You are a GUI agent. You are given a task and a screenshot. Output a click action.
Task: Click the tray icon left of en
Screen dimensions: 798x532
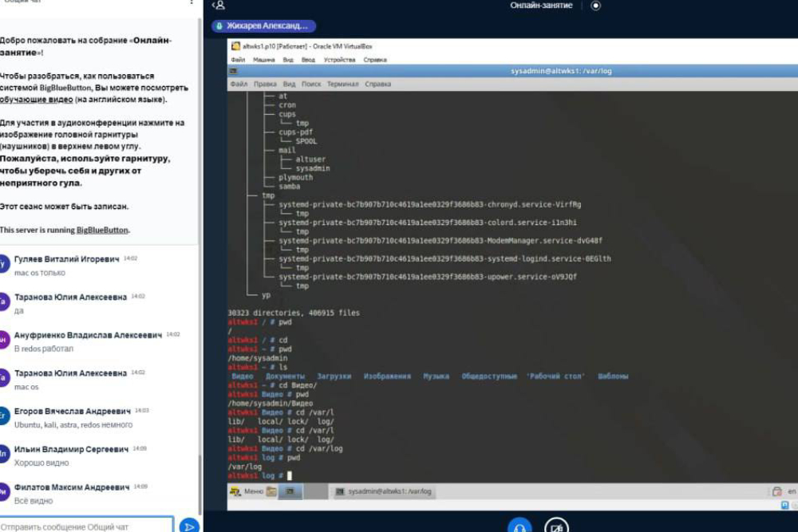point(776,491)
